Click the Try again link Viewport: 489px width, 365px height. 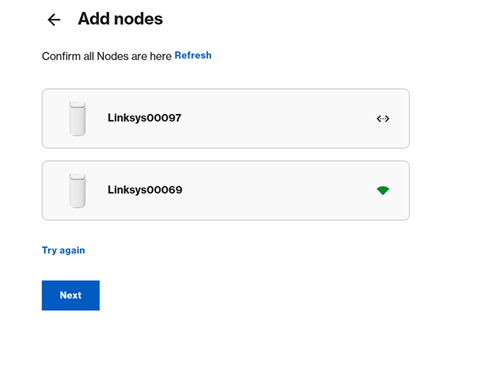point(63,250)
